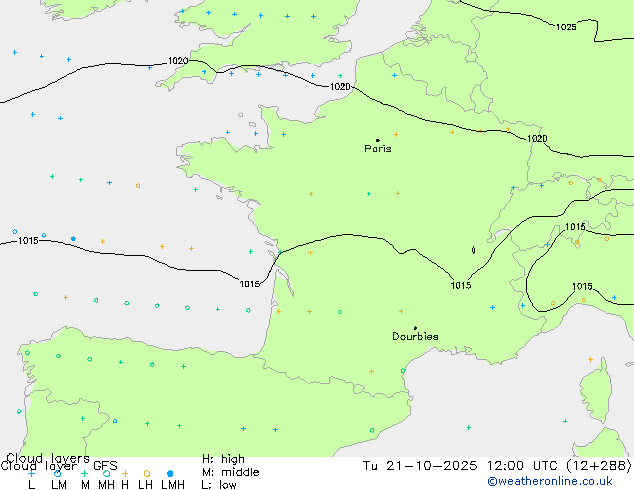This screenshot has height=490, width=634.
Task: Select the Paris city label
Action: (x=378, y=149)
